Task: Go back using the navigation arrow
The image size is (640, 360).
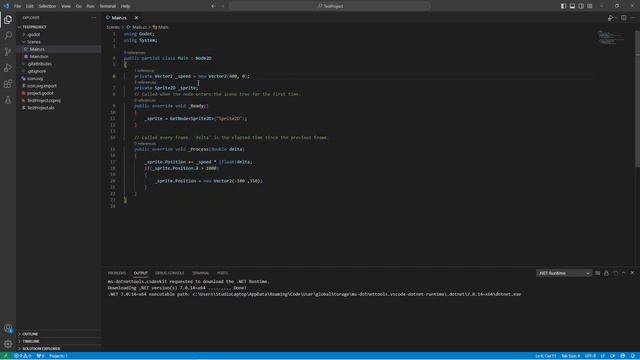Action: [x=213, y=6]
